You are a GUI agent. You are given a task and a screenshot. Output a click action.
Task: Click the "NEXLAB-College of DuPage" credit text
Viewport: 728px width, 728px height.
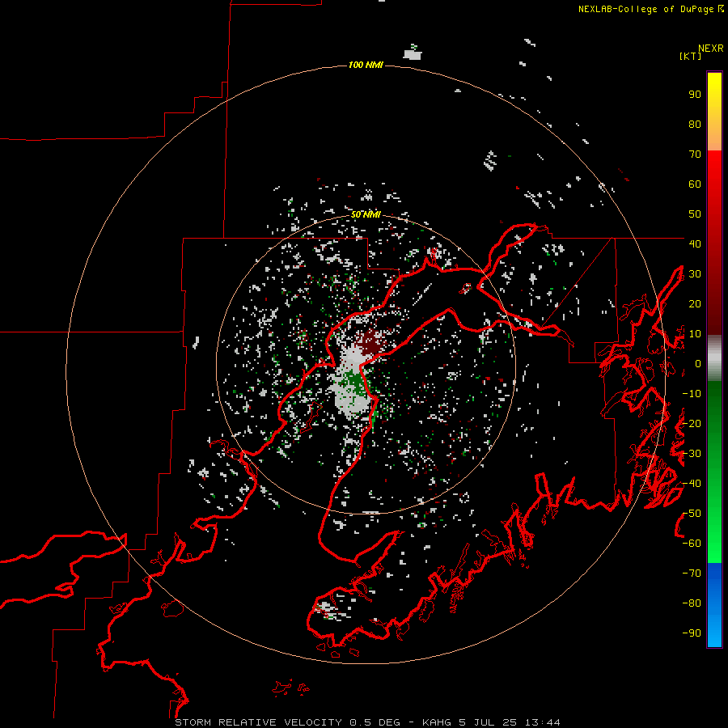(645, 9)
